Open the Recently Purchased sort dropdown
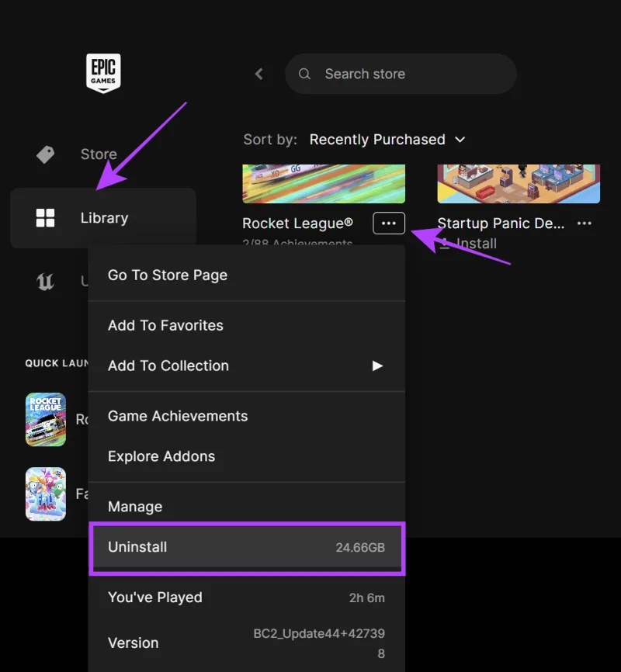621x672 pixels. click(x=387, y=140)
